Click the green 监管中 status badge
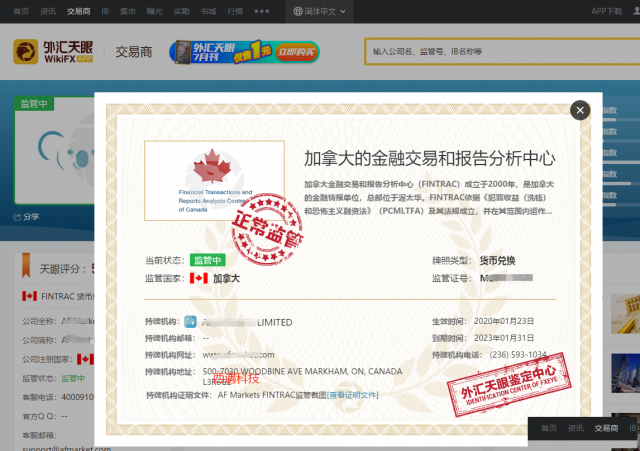640x451 pixels. tap(207, 261)
